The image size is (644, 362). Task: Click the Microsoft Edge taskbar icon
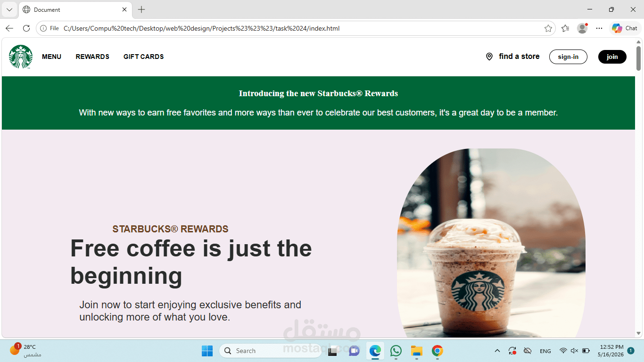pyautogui.click(x=375, y=351)
